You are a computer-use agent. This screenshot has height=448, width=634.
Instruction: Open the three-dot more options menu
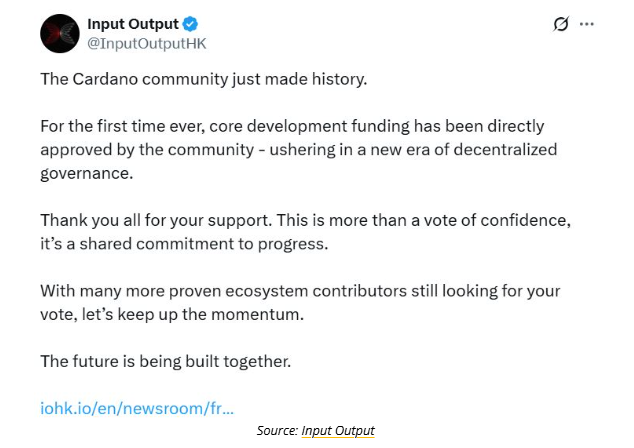[587, 24]
